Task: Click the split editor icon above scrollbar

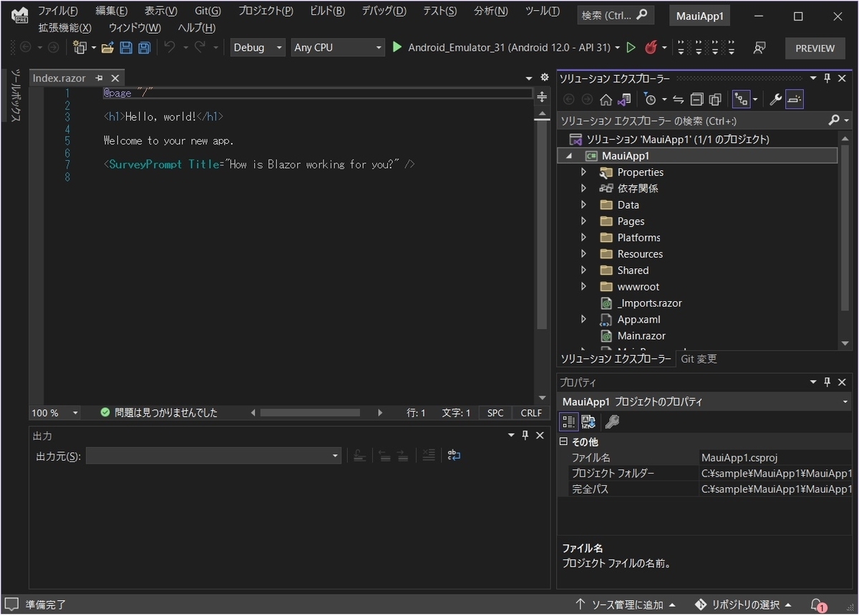Action: [x=542, y=97]
